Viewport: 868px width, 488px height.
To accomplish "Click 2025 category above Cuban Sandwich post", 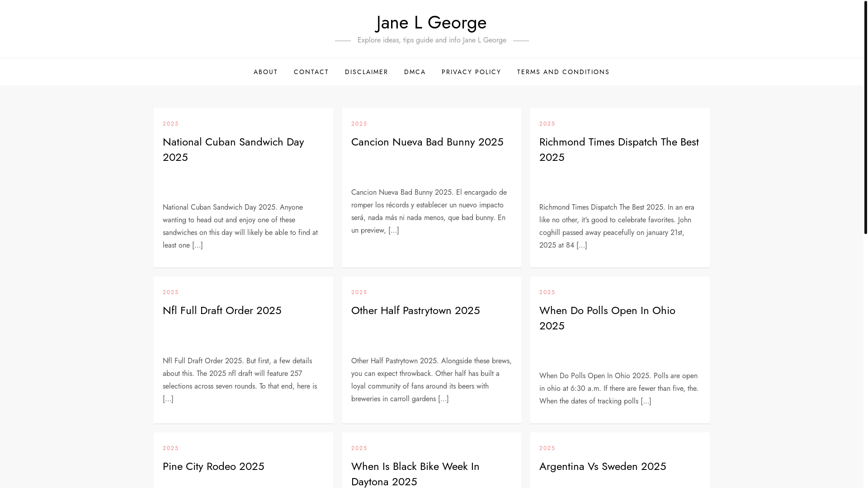I will pyautogui.click(x=171, y=124).
